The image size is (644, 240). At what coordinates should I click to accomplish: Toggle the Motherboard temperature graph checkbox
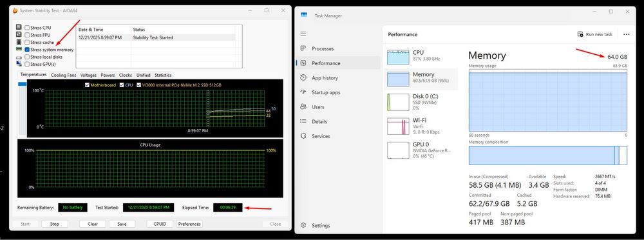87,85
